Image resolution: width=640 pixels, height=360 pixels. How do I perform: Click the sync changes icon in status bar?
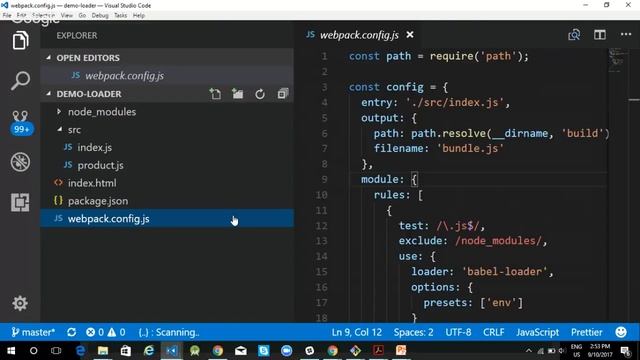pos(71,332)
